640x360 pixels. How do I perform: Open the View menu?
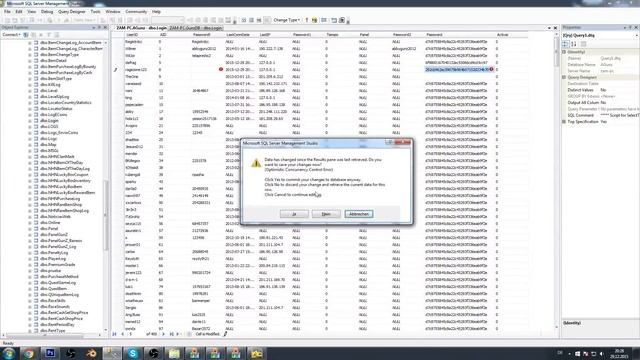click(x=31, y=12)
